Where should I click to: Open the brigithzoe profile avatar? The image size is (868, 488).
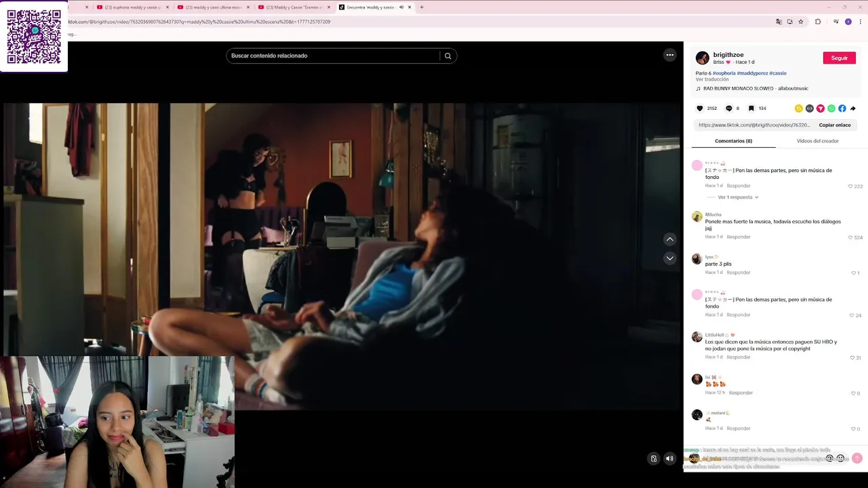tap(703, 58)
